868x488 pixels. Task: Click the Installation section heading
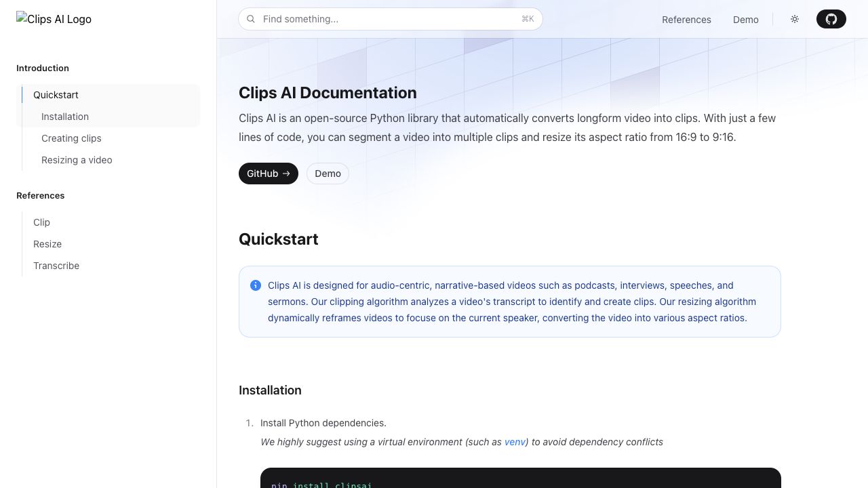(x=270, y=390)
